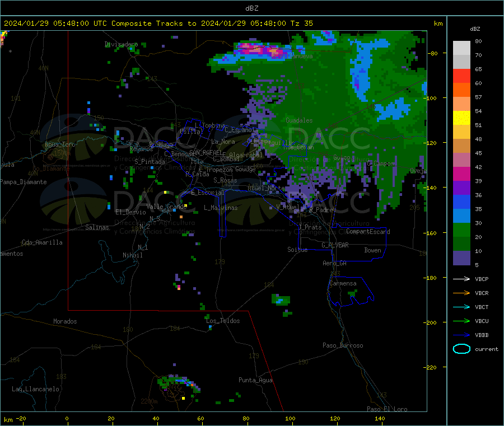Click the Soitue location label
This screenshot has height=426, width=504.
[x=297, y=250]
